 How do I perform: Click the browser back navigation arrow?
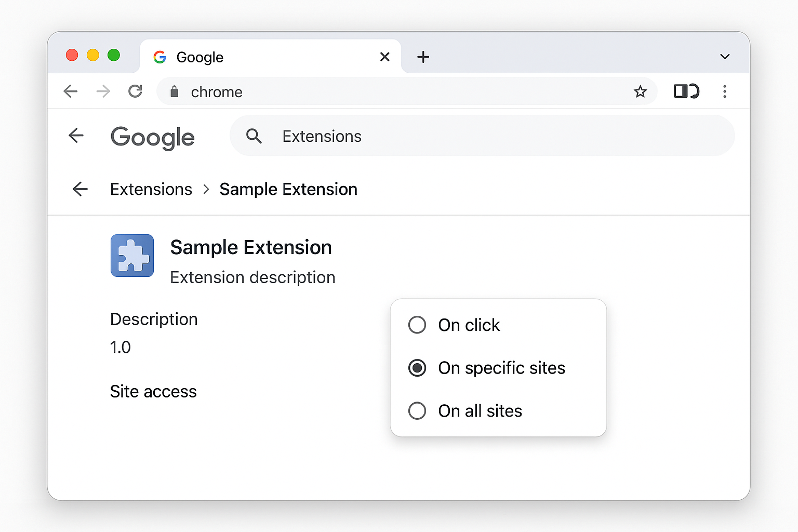point(71,91)
